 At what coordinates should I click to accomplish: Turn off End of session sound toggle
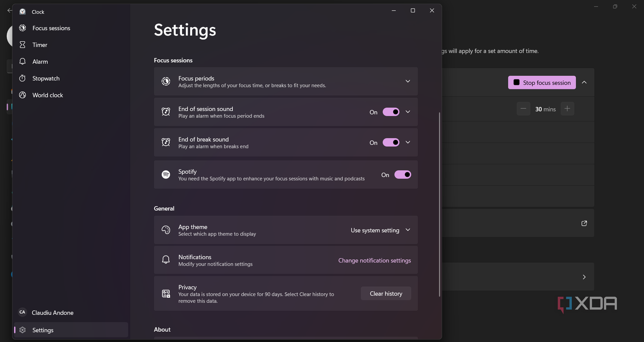[391, 112]
